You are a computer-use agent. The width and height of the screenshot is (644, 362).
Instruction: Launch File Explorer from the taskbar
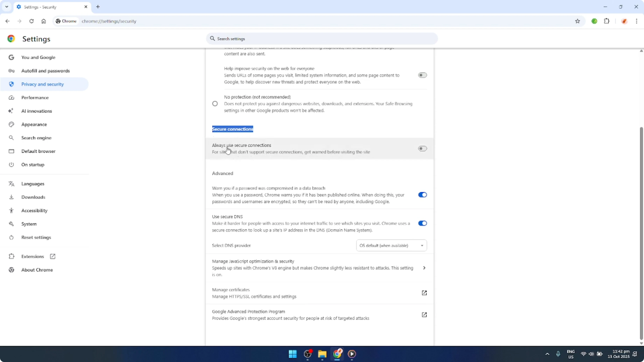[x=322, y=354]
